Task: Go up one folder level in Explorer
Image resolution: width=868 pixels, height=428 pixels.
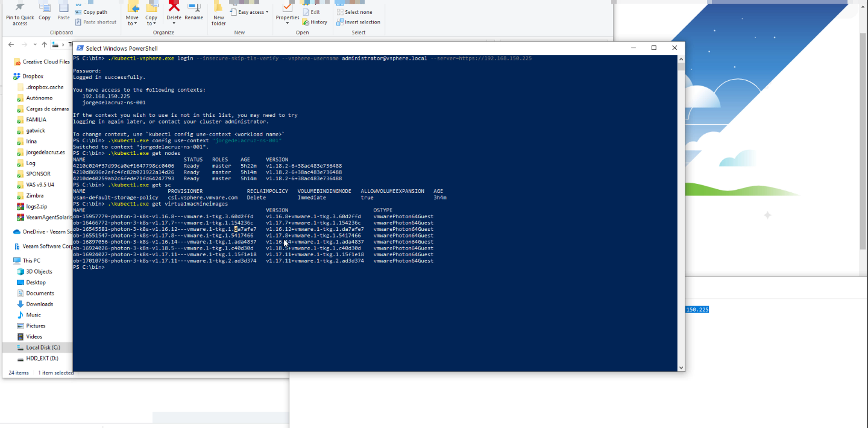Action: (44, 45)
